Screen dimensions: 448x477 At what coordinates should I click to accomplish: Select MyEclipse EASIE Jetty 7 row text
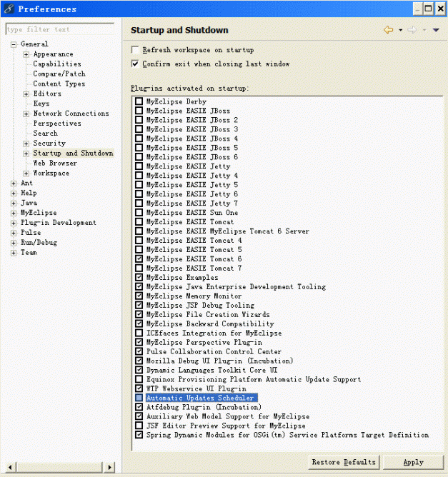tap(192, 204)
